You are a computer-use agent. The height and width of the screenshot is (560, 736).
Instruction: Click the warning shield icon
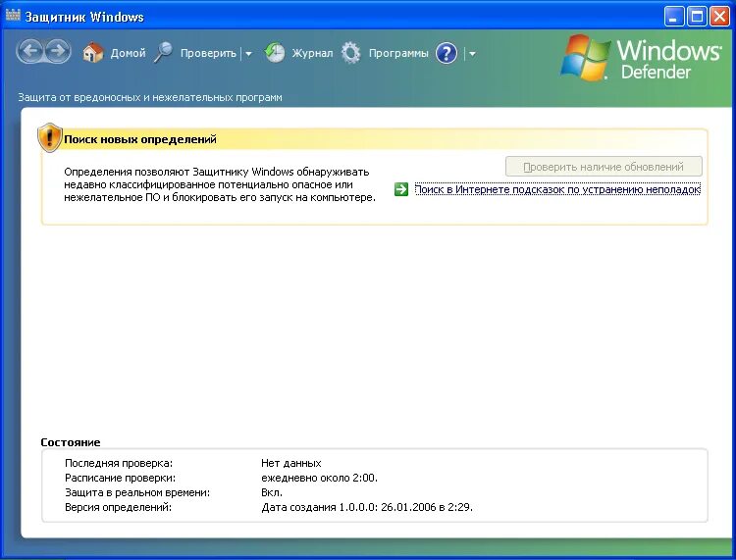(50, 138)
